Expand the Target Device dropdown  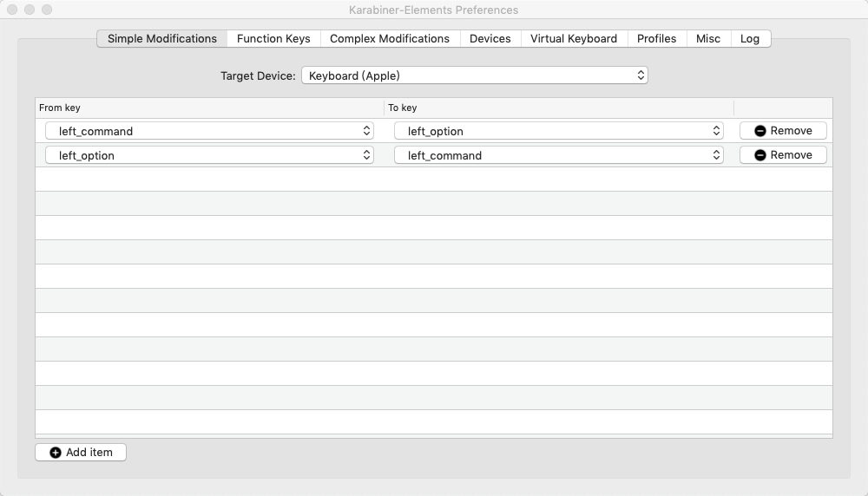click(x=474, y=75)
